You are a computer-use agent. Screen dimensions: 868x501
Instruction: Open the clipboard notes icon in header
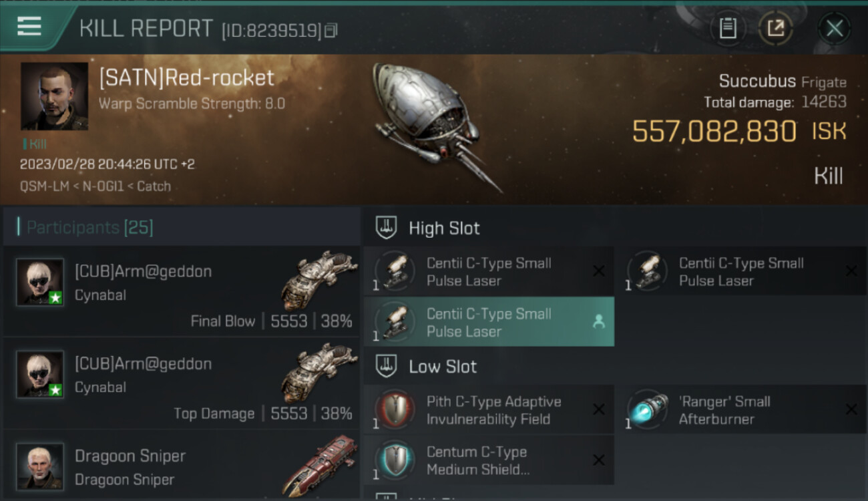pos(728,28)
